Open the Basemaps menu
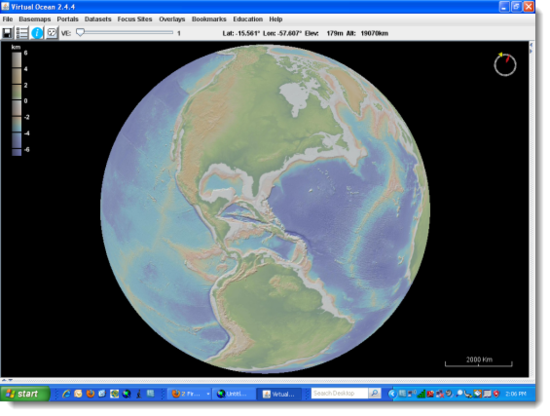The image size is (550, 416). (x=35, y=19)
